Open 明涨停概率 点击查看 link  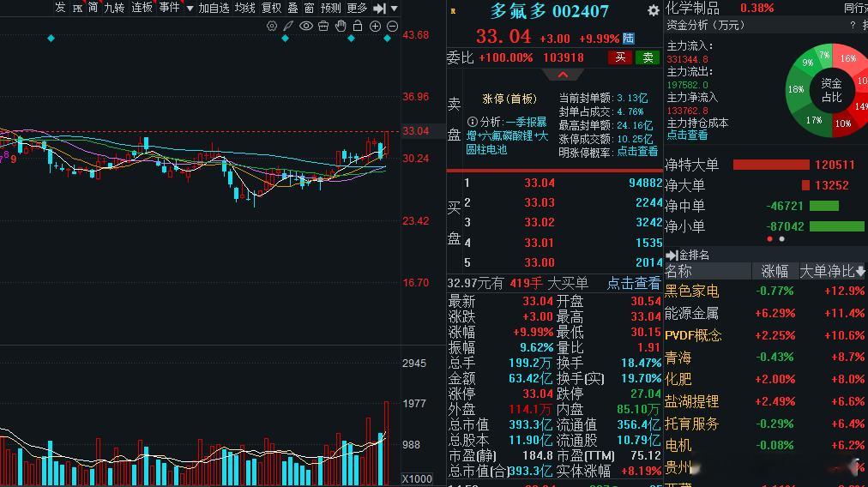[637, 152]
